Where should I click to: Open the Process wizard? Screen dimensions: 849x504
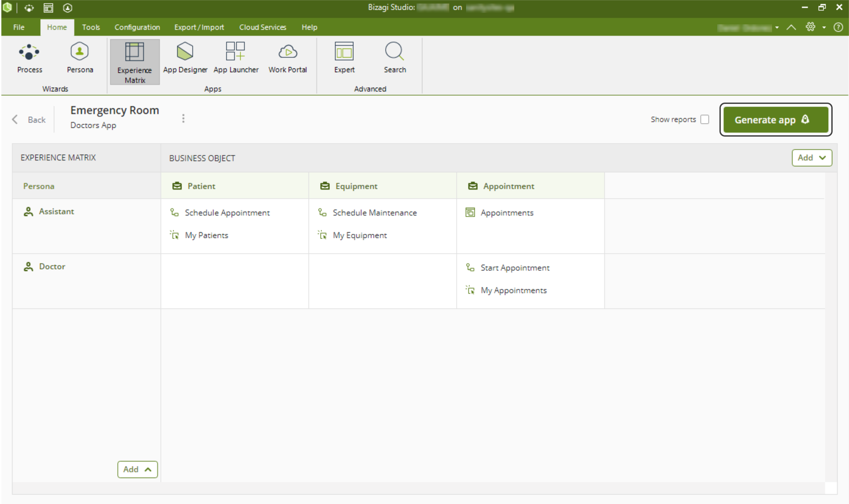[30, 59]
